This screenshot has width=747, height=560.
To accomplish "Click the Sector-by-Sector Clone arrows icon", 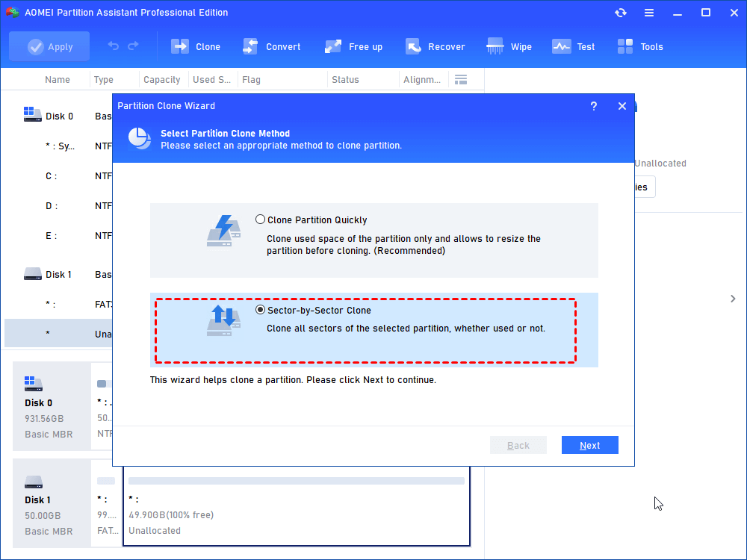I will 224,320.
